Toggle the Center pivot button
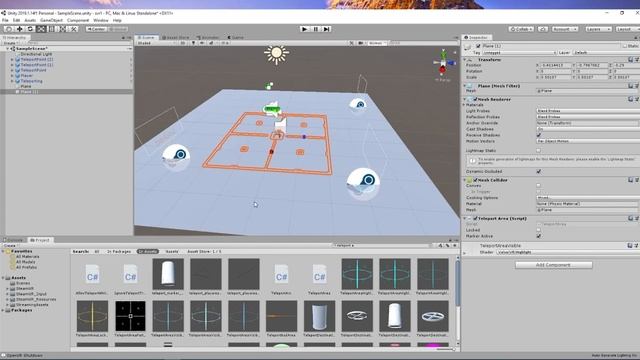 [x=96, y=29]
